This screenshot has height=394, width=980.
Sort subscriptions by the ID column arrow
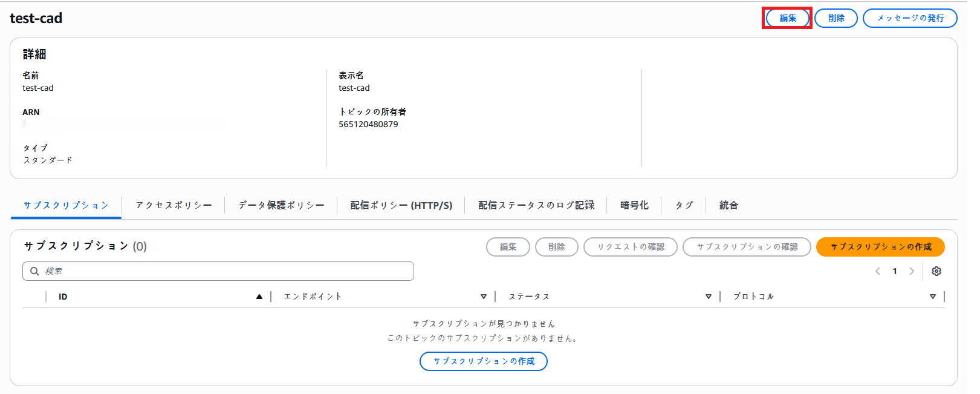click(259, 297)
